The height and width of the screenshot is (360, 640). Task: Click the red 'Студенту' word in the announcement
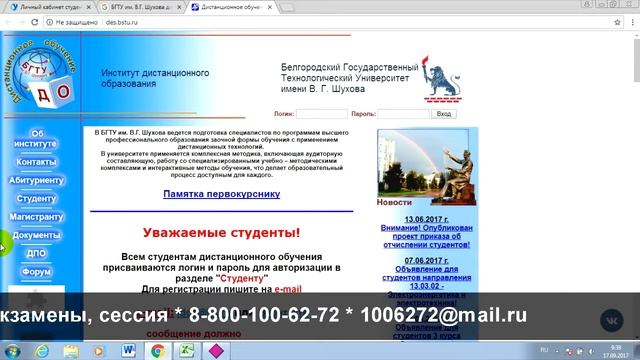pyautogui.click(x=242, y=278)
